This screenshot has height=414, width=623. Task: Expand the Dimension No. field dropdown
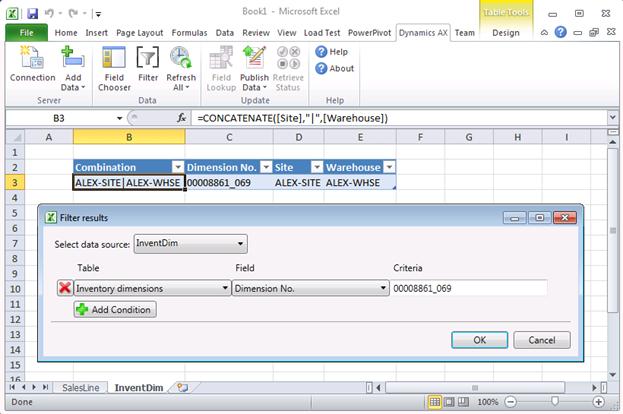point(383,288)
